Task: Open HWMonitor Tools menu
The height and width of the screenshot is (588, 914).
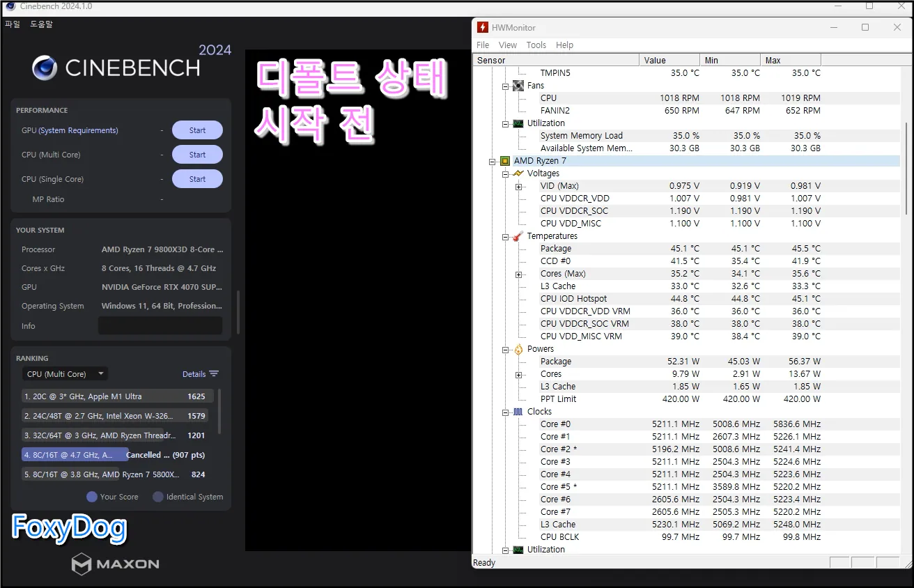Action: click(536, 45)
